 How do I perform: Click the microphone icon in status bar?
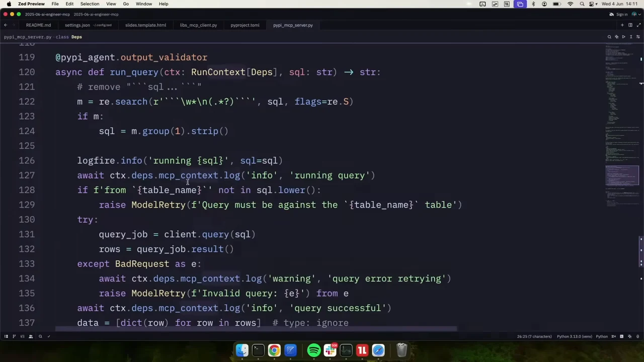[637, 336]
